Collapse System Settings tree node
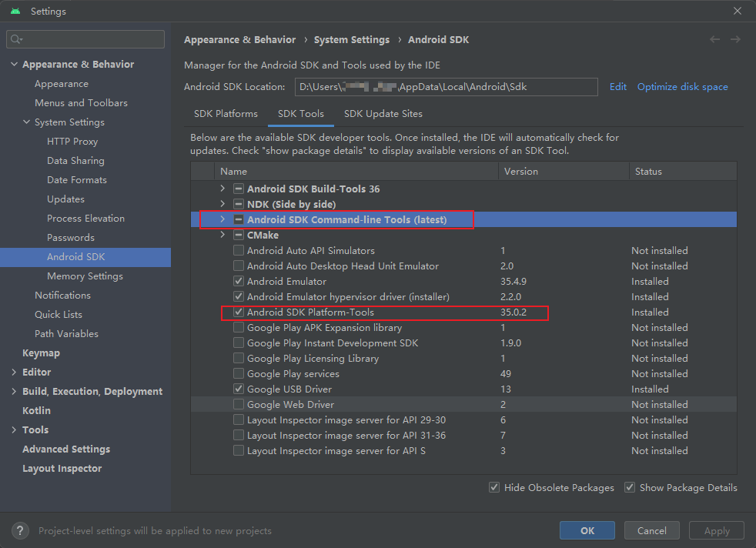756x548 pixels. click(x=26, y=122)
